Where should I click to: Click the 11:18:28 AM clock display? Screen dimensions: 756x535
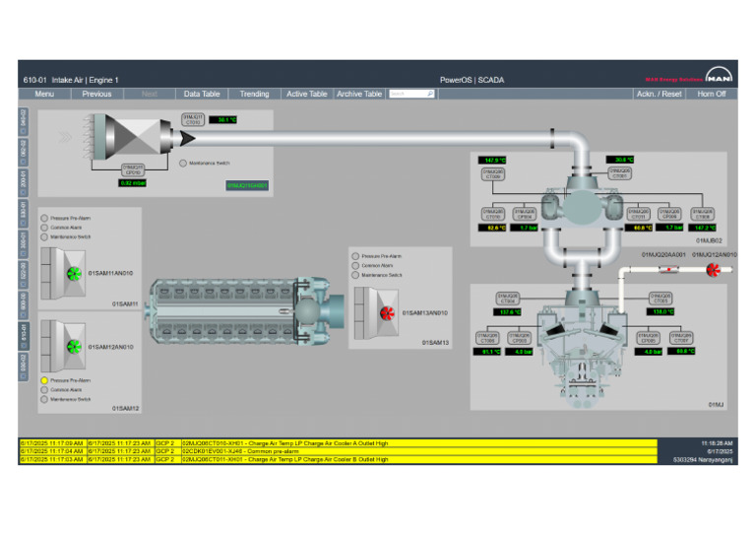tap(717, 442)
